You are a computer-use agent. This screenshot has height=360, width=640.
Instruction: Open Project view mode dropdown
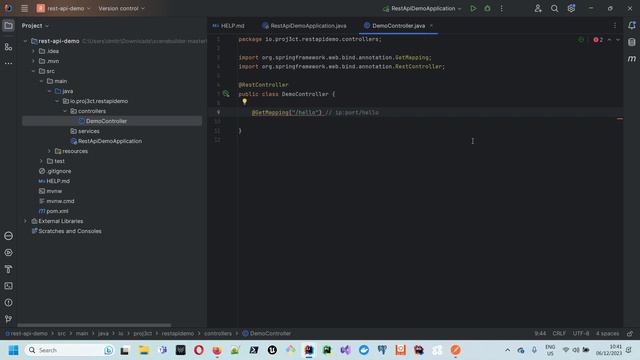pos(35,26)
